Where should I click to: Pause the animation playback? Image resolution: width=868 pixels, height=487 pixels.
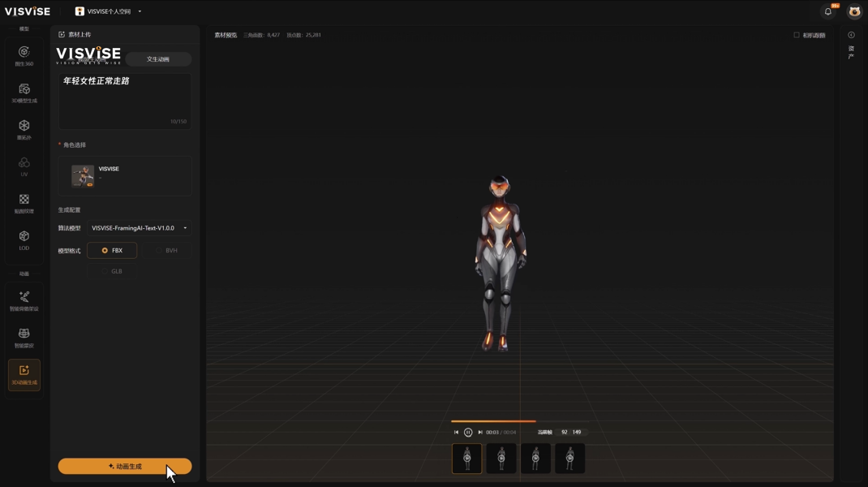(x=468, y=433)
